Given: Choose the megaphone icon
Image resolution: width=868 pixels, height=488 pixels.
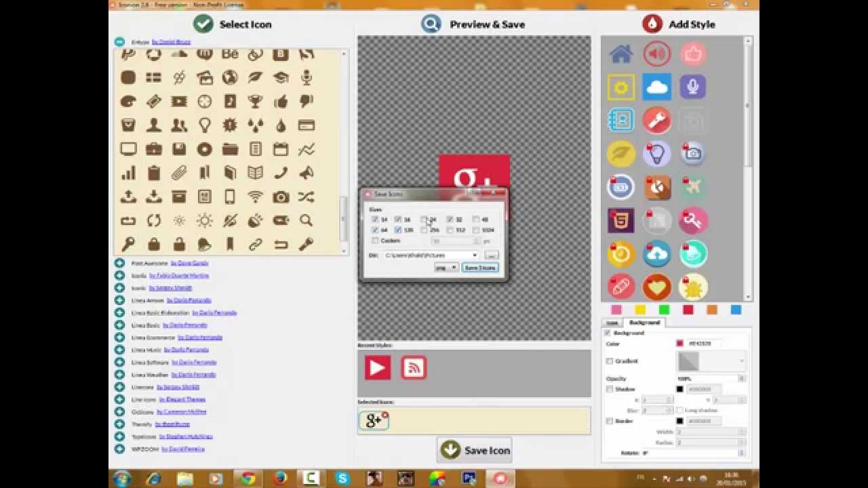Looking at the screenshot, I should click(x=306, y=173).
